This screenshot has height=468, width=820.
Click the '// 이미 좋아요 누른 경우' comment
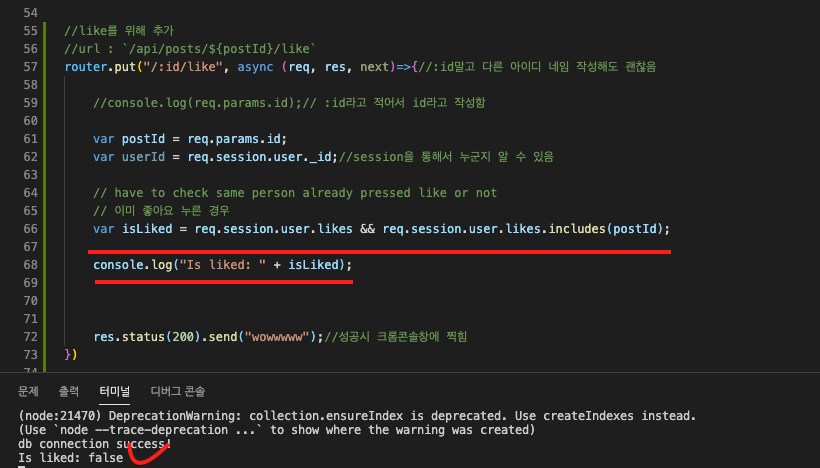click(x=161, y=211)
